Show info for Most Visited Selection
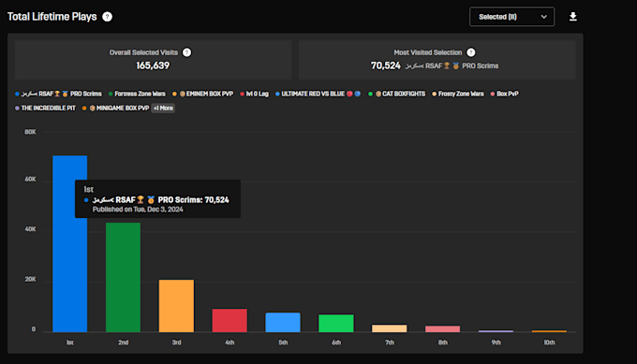 coord(471,52)
